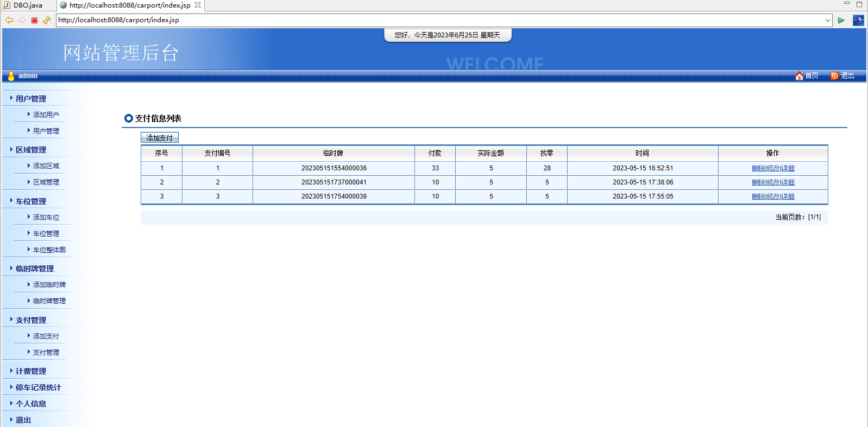Click 退出 at the sidebar bottom

[23, 420]
